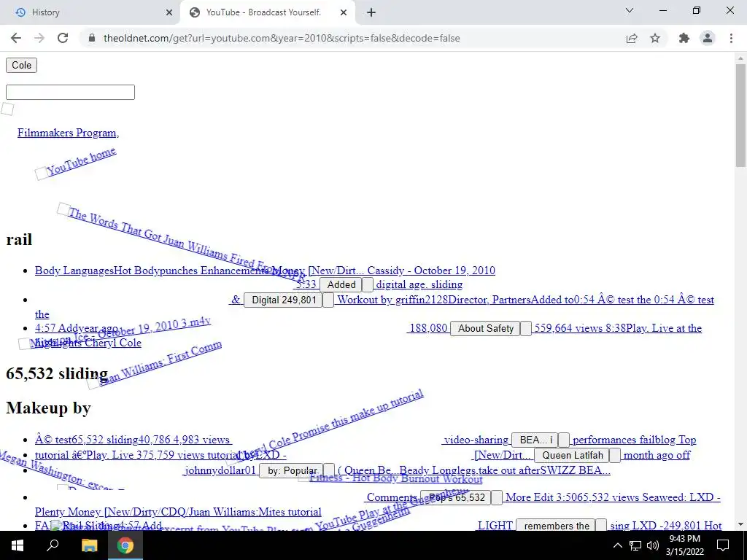Go back to the previous page
This screenshot has height=560, width=747.
click(16, 38)
